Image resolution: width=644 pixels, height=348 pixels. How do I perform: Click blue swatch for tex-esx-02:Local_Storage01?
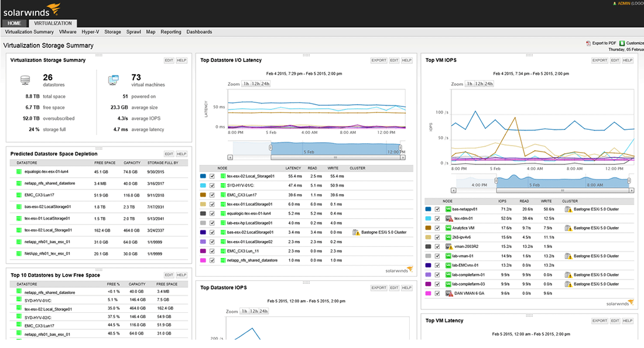pos(203,176)
